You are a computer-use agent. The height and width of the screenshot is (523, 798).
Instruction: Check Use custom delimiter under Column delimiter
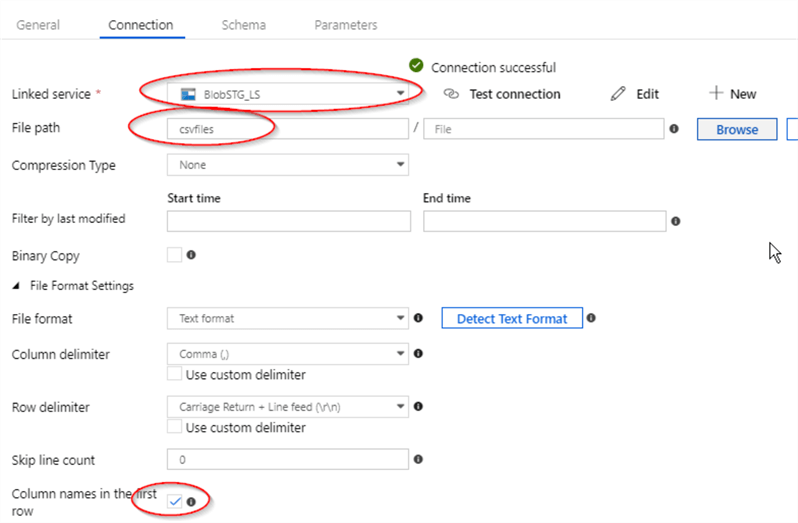click(174, 375)
